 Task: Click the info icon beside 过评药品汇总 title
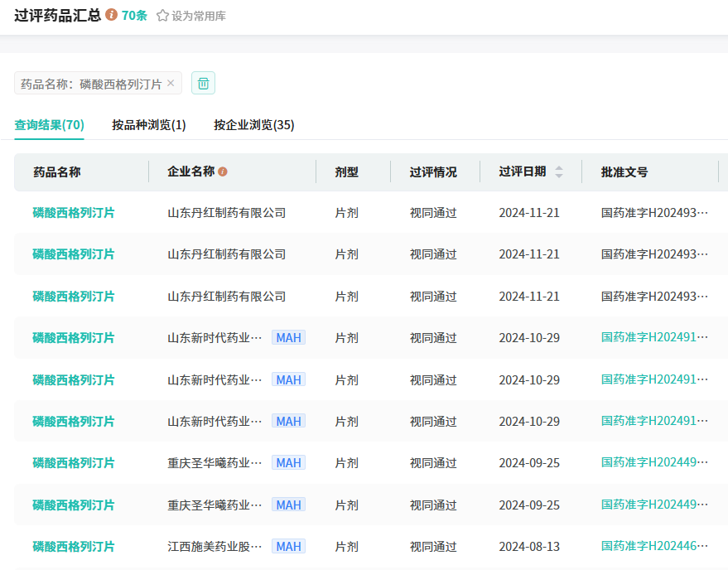[x=112, y=16]
